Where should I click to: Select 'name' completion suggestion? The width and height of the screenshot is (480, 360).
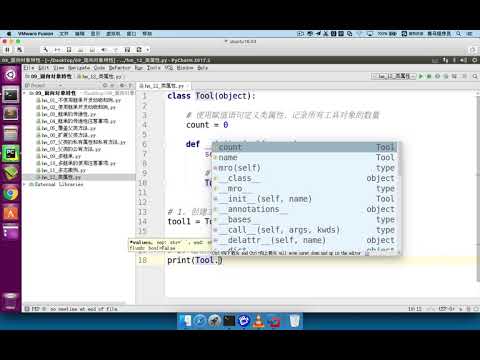[x=305, y=157]
